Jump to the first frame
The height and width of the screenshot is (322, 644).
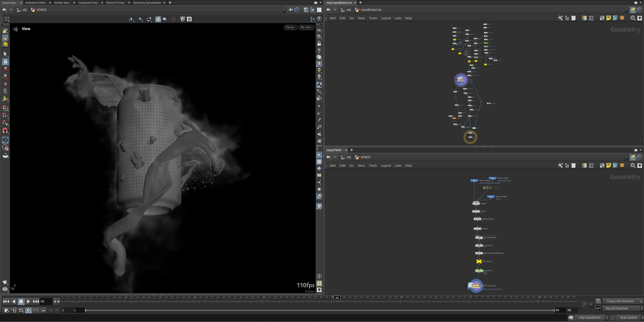click(x=6, y=301)
